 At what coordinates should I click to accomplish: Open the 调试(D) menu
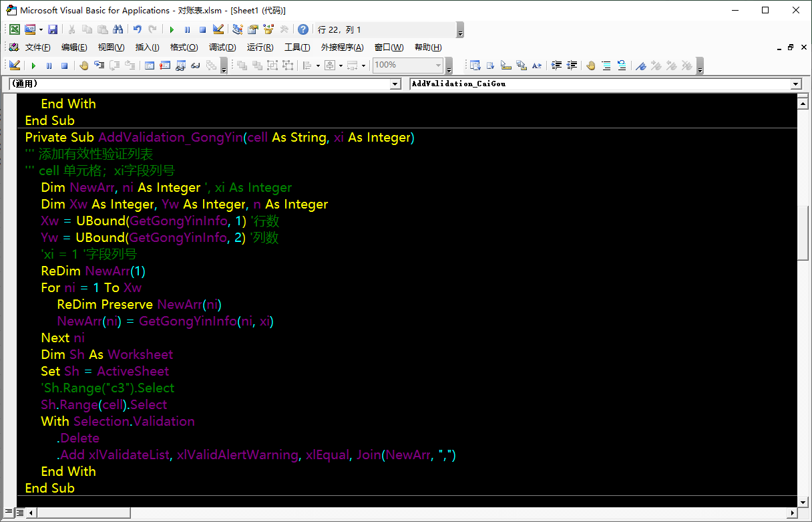click(x=222, y=47)
